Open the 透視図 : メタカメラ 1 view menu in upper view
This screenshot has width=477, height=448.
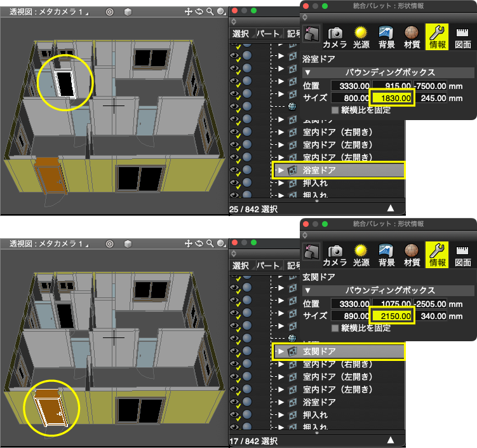coord(49,12)
